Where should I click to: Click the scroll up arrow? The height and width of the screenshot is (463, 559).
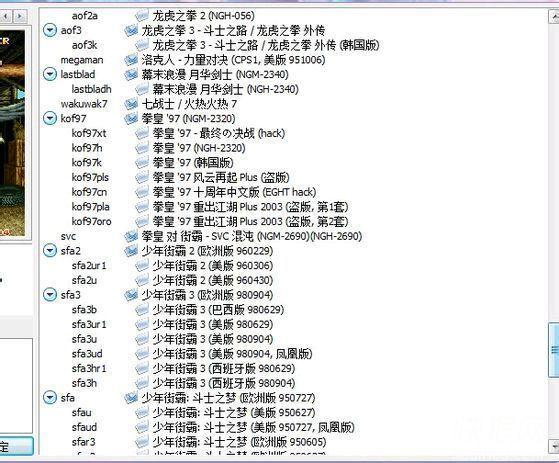[x=554, y=16]
